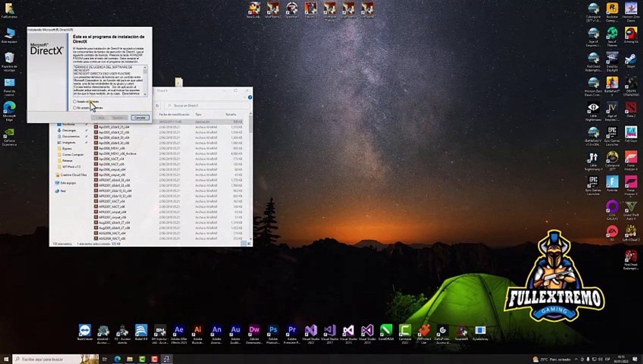Select Red in Explorer sidebar
The image size is (643, 364).
(63, 191)
